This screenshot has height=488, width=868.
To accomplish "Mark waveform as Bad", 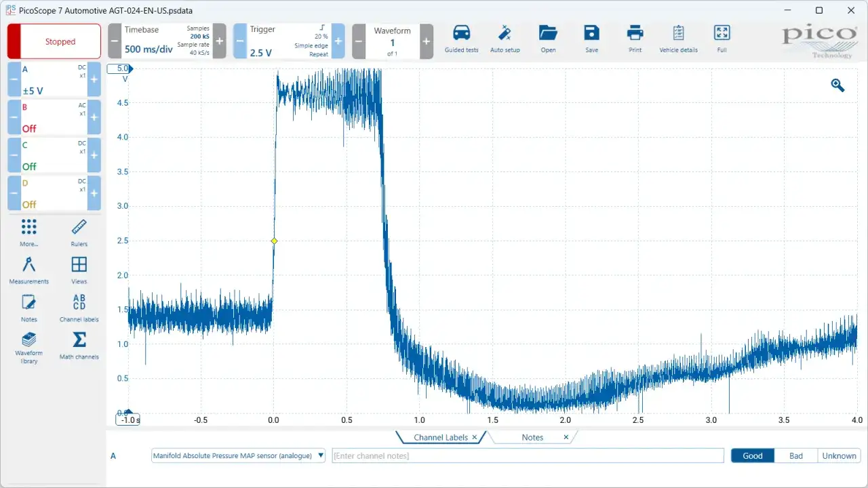I will point(795,455).
